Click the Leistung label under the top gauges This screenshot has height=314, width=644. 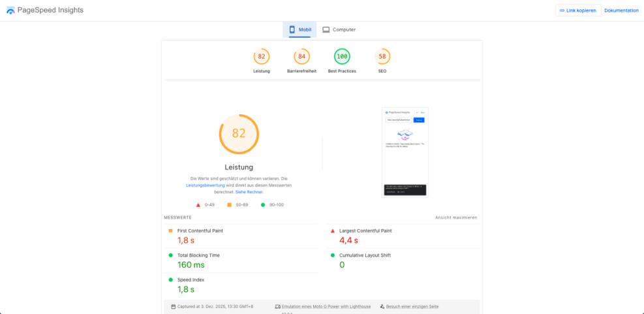[262, 71]
